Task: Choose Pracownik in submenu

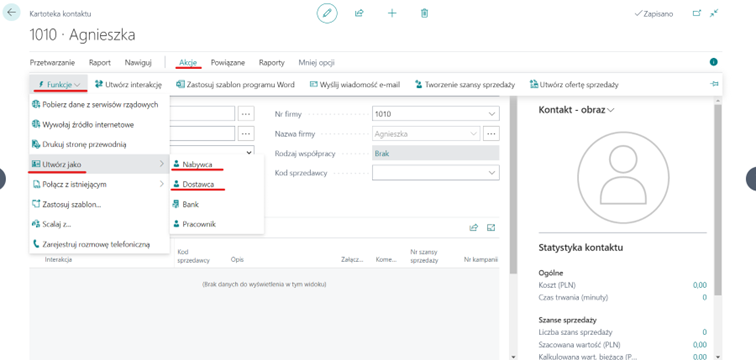Action: click(x=216, y=224)
